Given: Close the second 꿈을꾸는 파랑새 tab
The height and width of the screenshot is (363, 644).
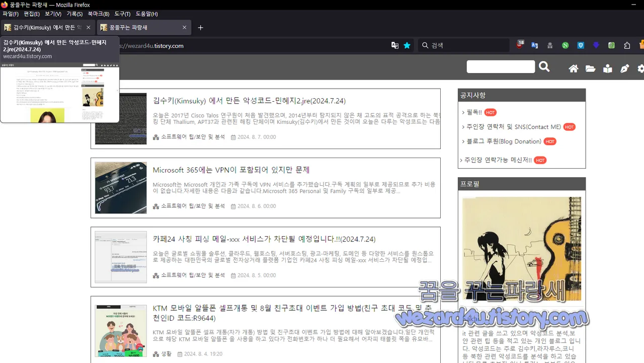Looking at the screenshot, I should [x=184, y=28].
